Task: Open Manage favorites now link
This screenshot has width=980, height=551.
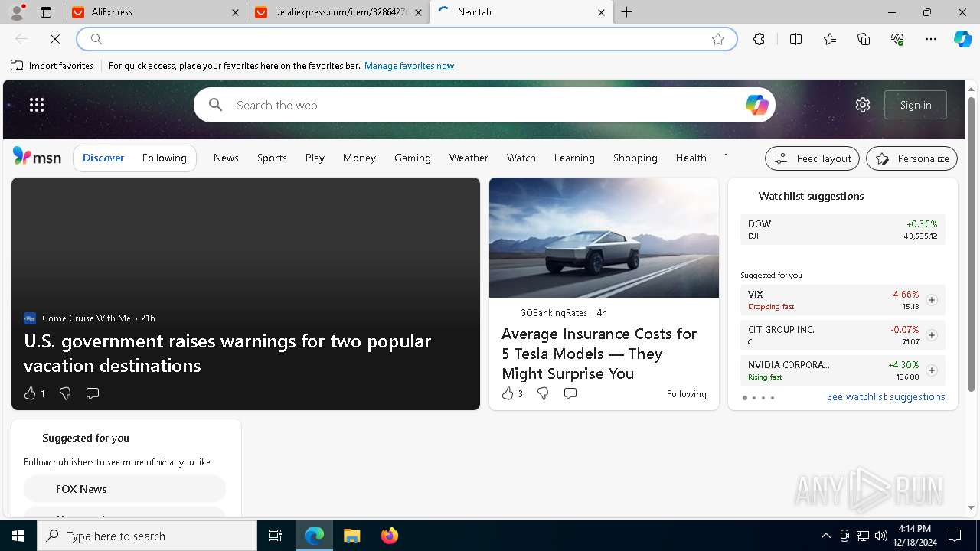Action: click(x=409, y=66)
